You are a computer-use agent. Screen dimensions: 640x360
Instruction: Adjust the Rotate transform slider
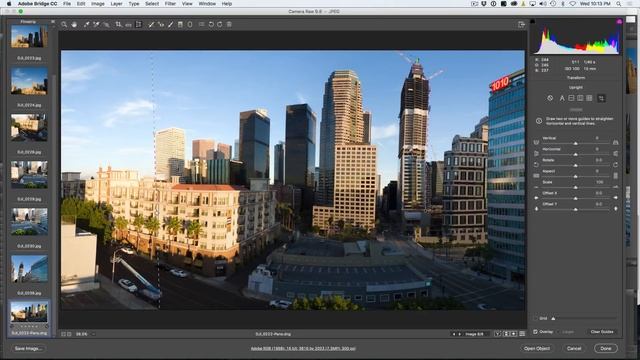576,165
